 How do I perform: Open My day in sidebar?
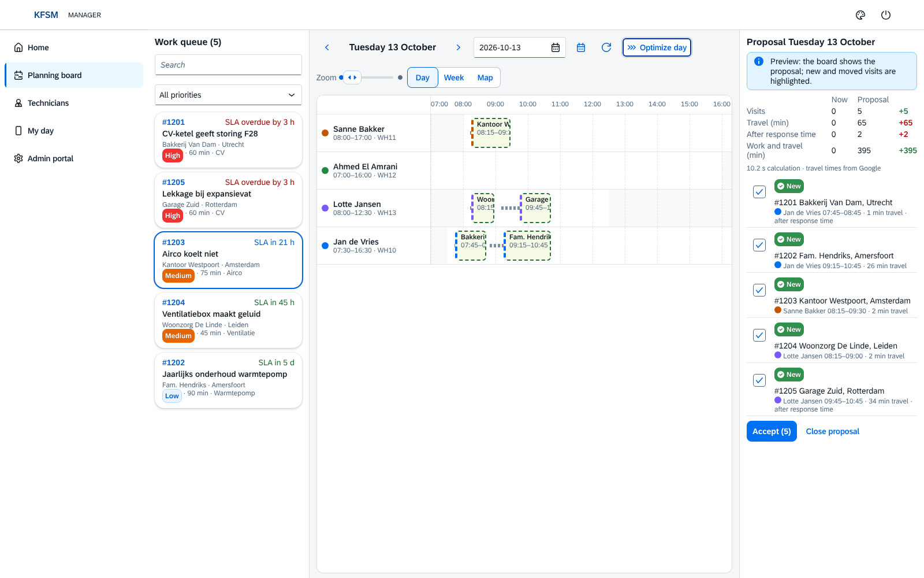pos(74,131)
